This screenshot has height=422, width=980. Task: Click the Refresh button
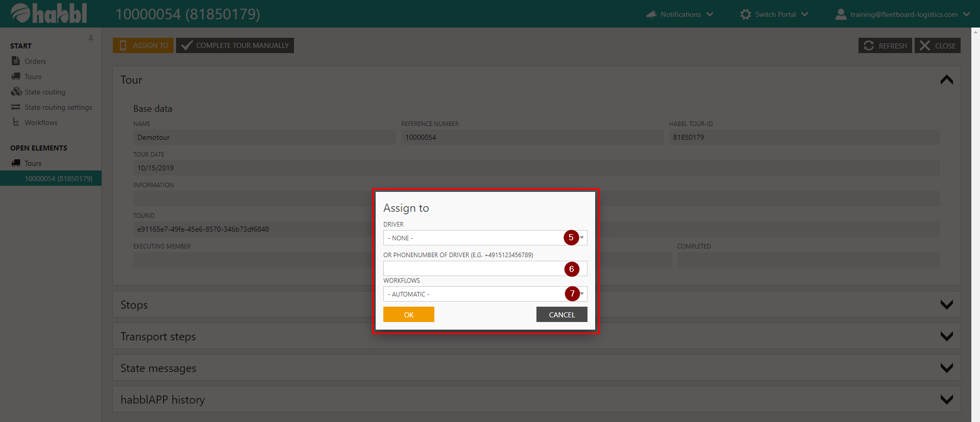coord(885,45)
